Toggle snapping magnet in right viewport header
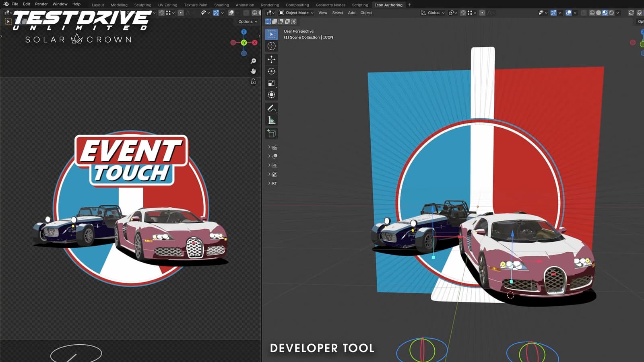Image resolution: width=644 pixels, height=362 pixels. pos(463,13)
